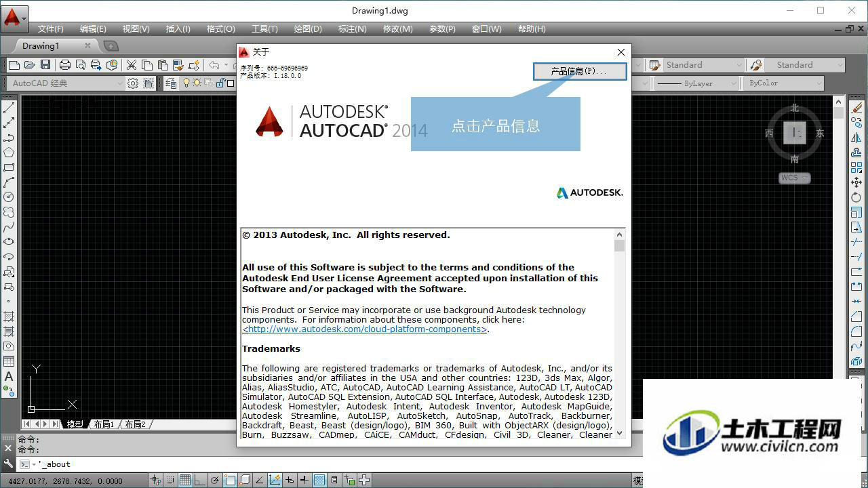Select the Polygon tool in the draw toolbar
The height and width of the screenshot is (488, 868).
9,152
